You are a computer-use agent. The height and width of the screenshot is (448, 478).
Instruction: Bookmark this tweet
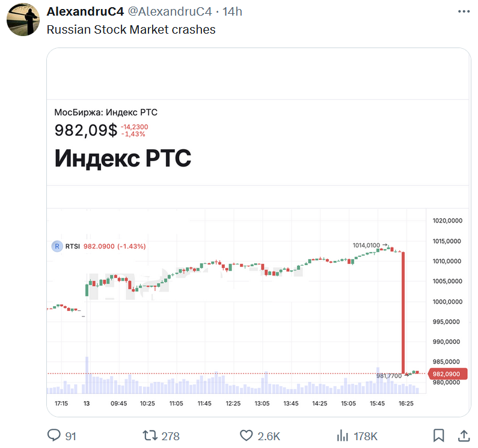(439, 435)
